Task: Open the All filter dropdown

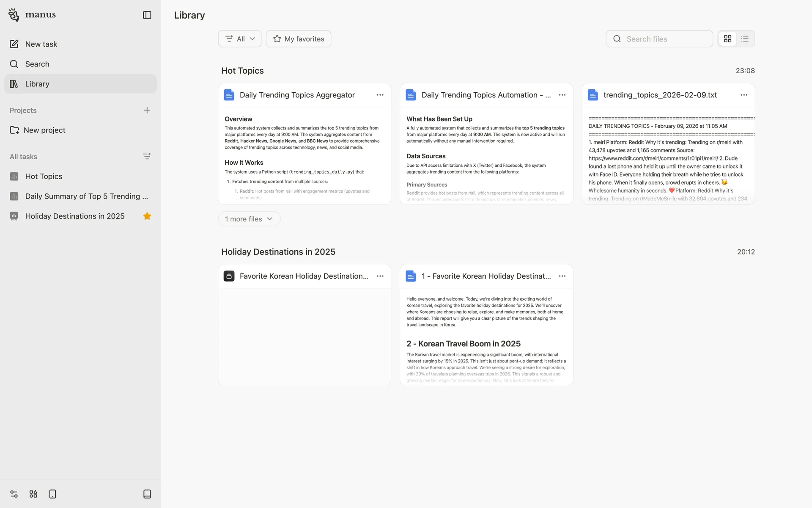Action: pos(240,39)
